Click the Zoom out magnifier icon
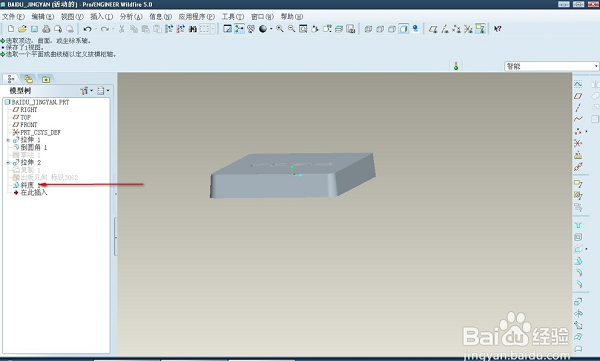The width and height of the screenshot is (600, 361). pos(292,29)
